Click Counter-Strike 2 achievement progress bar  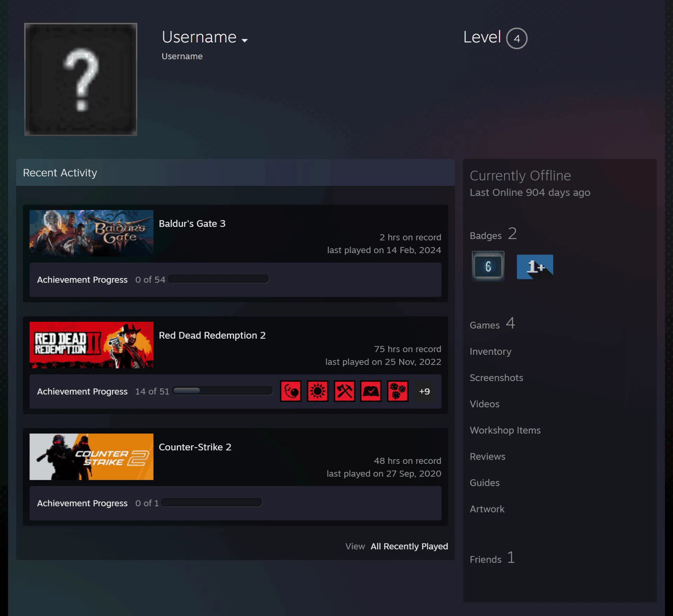(212, 502)
